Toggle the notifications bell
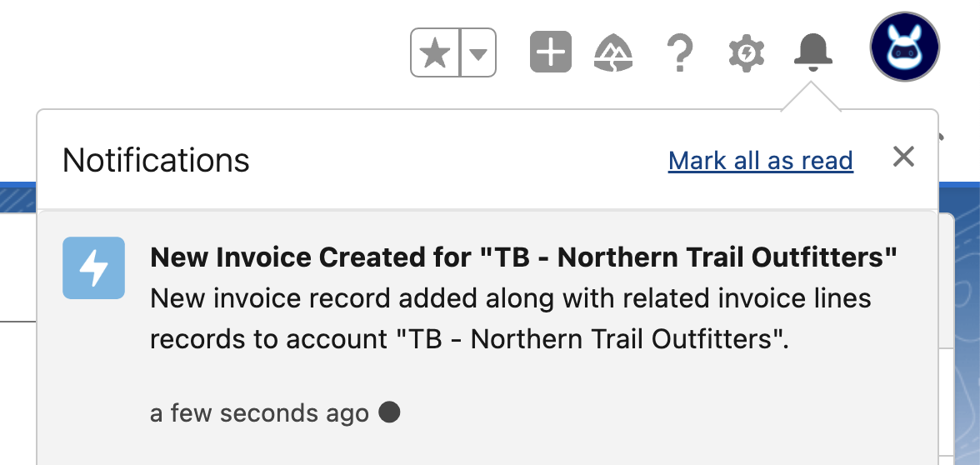Viewport: 980px width, 465px height. (x=813, y=51)
